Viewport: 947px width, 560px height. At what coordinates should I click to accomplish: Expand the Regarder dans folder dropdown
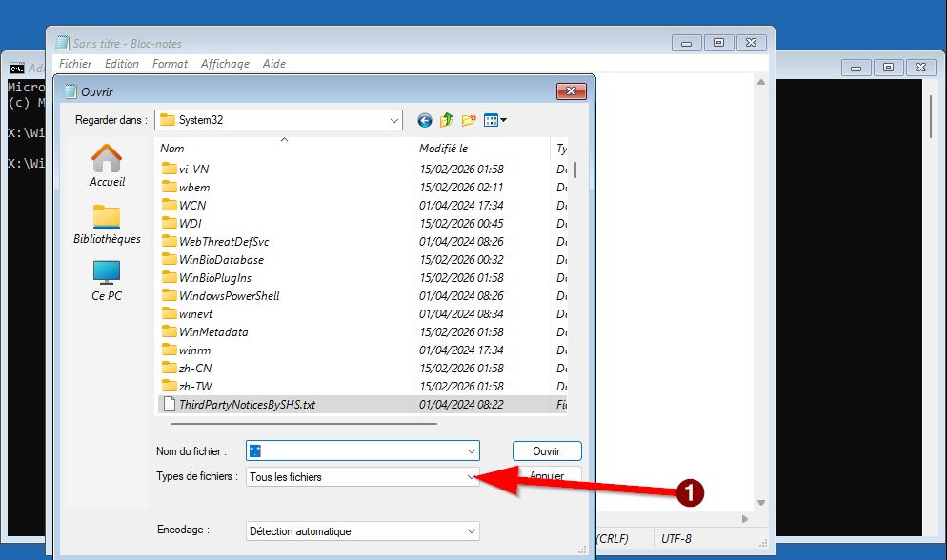394,120
